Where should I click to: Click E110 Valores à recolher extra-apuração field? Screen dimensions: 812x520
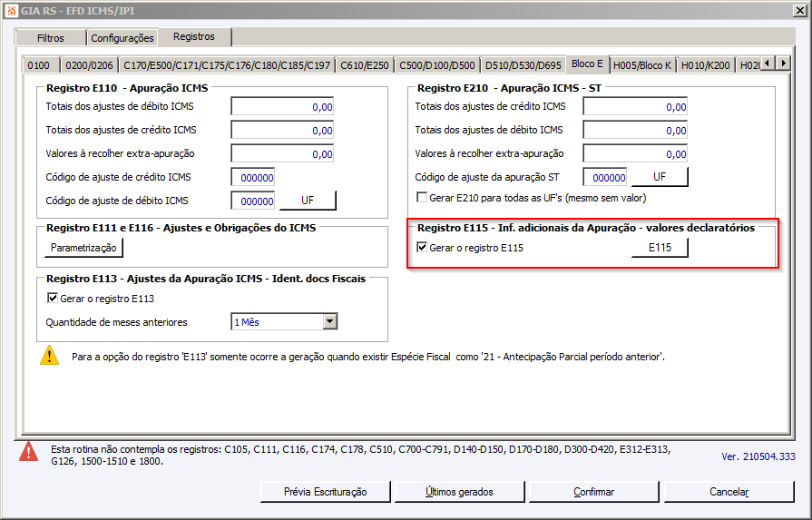(x=282, y=154)
